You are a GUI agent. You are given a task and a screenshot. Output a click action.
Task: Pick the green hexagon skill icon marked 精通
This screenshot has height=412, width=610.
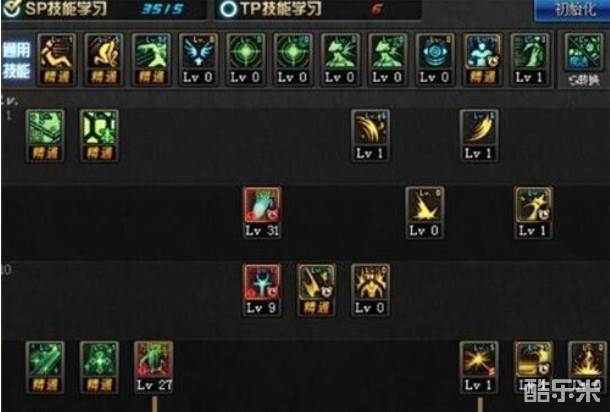[x=99, y=135]
